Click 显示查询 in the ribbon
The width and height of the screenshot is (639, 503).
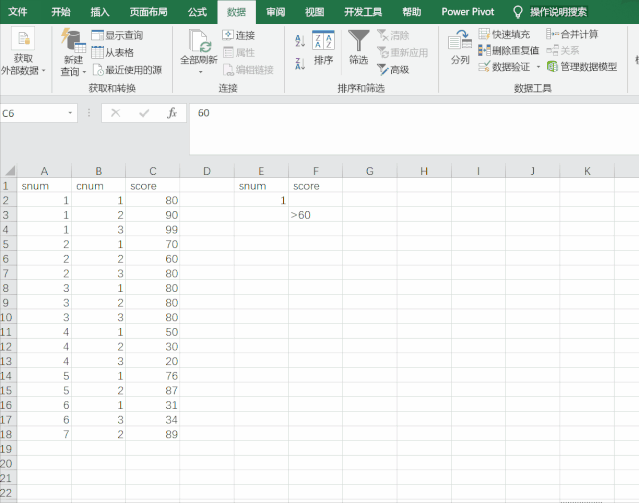pos(117,35)
